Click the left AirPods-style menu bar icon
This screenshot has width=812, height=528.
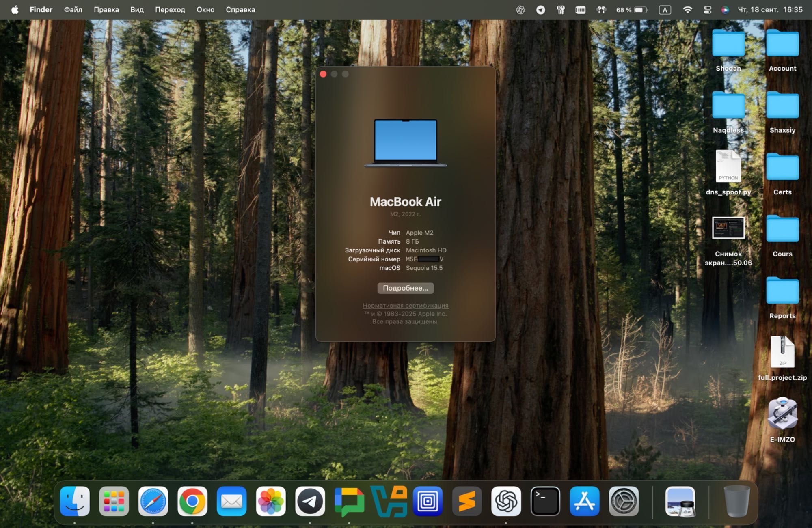[x=561, y=10]
